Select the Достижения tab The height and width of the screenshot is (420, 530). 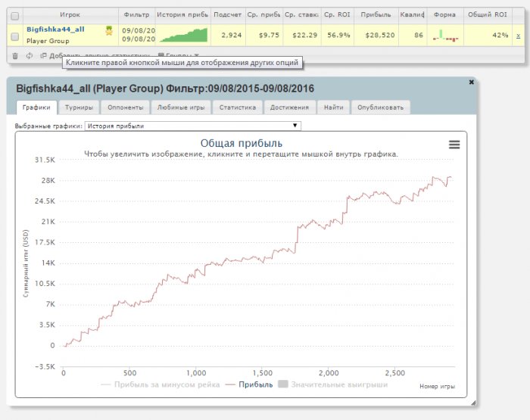pyautogui.click(x=288, y=107)
